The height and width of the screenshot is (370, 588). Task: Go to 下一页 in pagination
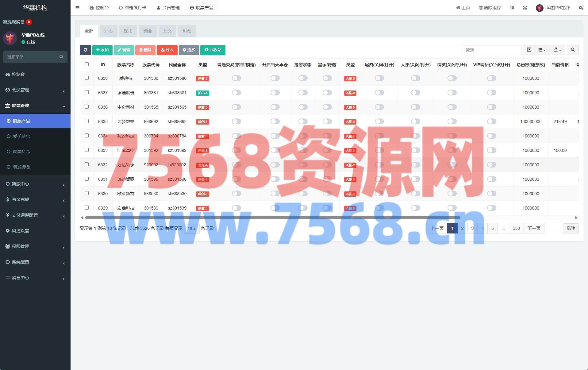(534, 228)
